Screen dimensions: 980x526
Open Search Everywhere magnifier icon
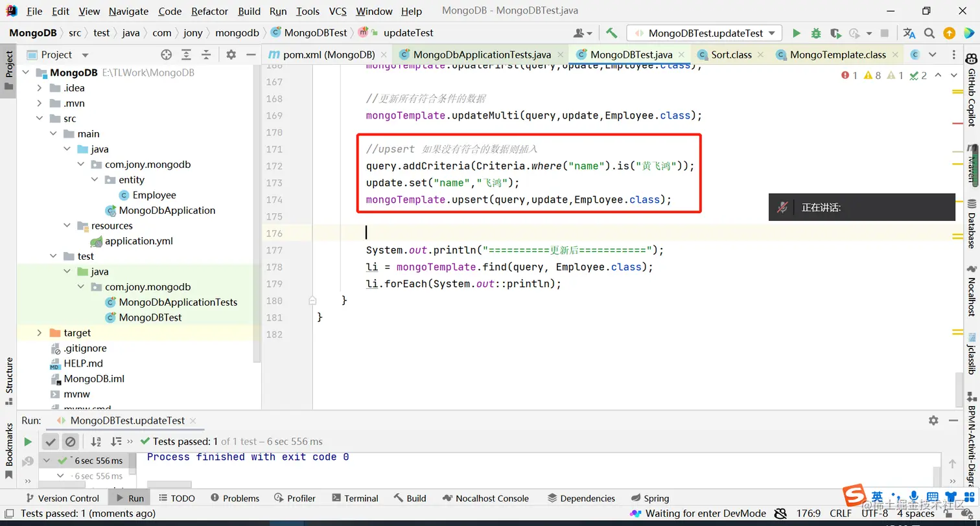[929, 33]
